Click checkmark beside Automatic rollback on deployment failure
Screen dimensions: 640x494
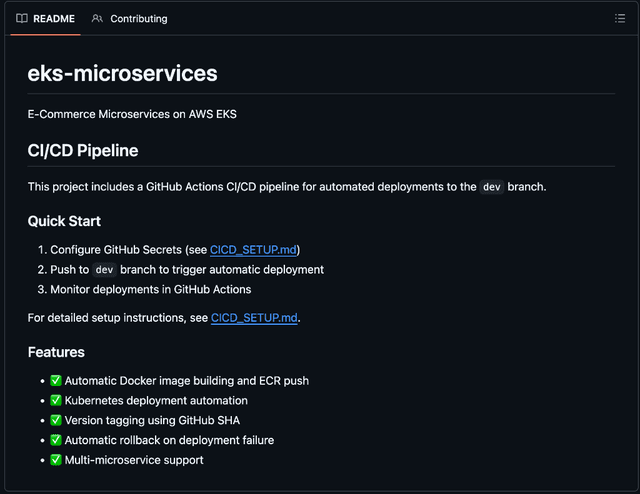pos(56,440)
